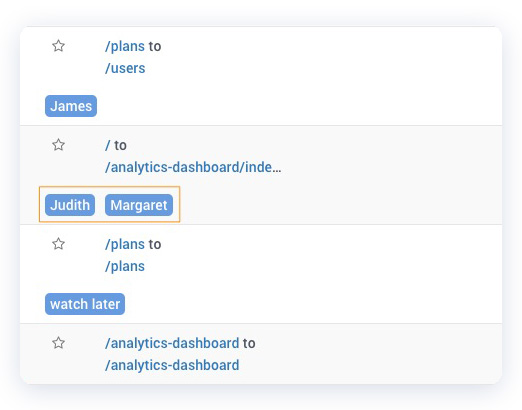Star the / to /analytics-dashboard/inde… recording
The height and width of the screenshot is (410, 522).
(x=58, y=145)
